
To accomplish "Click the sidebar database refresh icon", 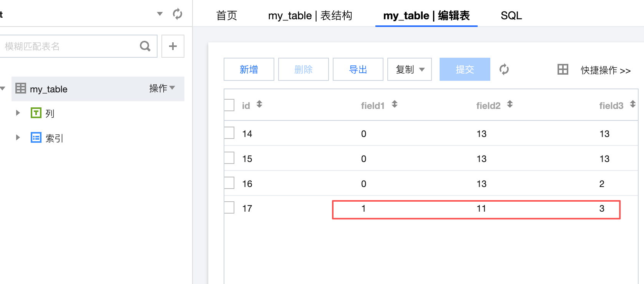I will pyautogui.click(x=178, y=14).
